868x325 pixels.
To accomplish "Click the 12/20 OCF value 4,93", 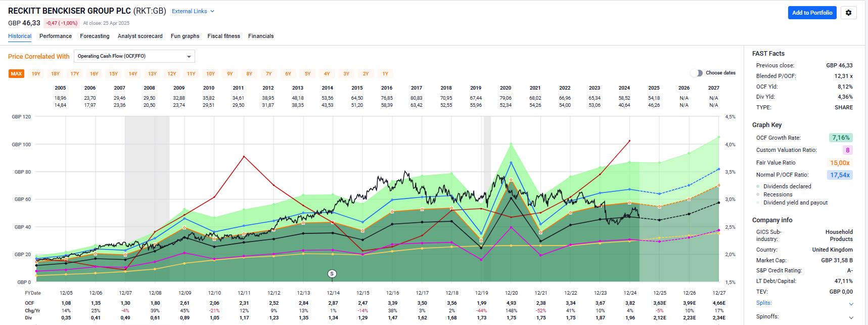I will 511,303.
